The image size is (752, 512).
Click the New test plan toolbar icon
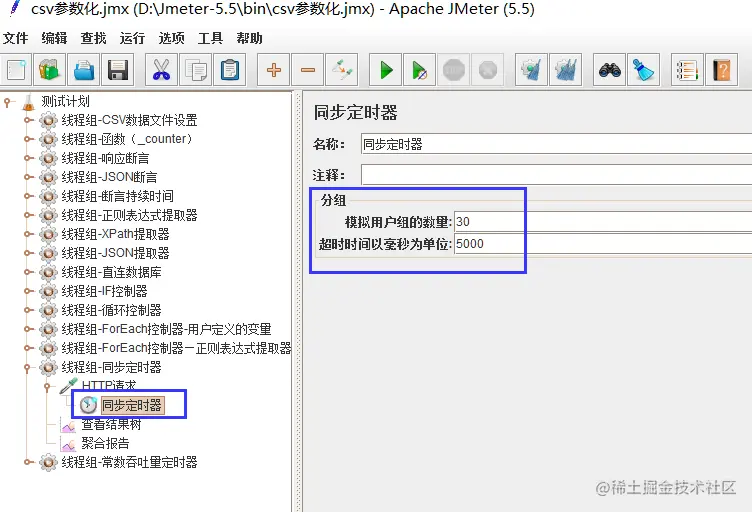pos(17,70)
